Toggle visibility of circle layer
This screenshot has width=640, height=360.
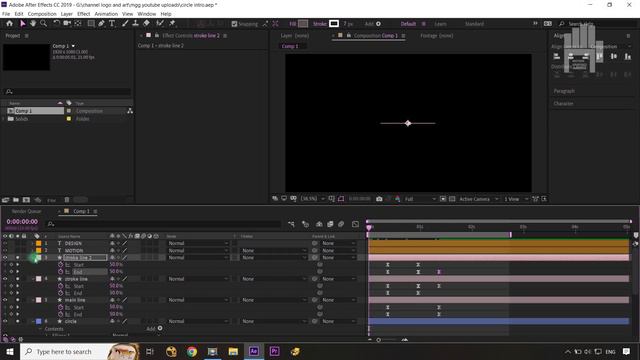coord(5,321)
